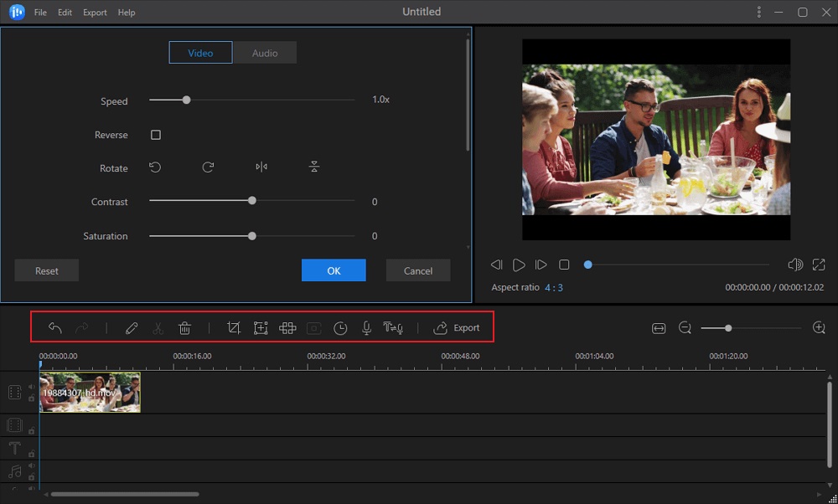Select the Split (scissors) tool
838x504 pixels.
click(158, 328)
